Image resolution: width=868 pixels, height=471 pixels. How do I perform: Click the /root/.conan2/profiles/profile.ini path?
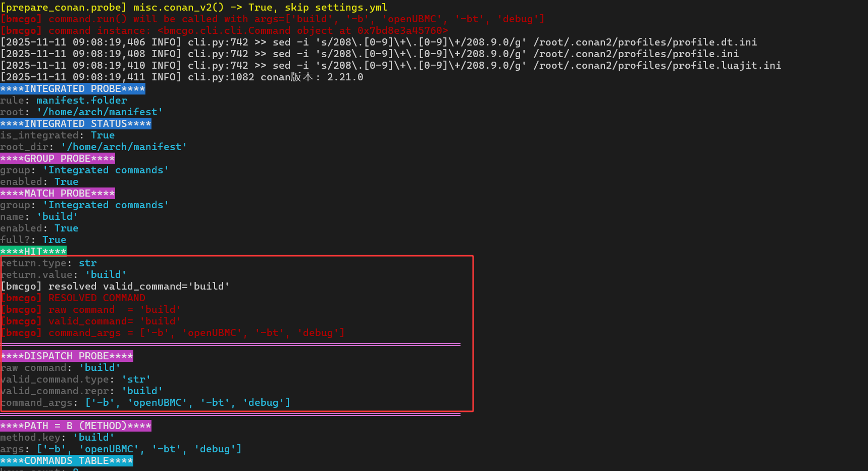(636, 54)
